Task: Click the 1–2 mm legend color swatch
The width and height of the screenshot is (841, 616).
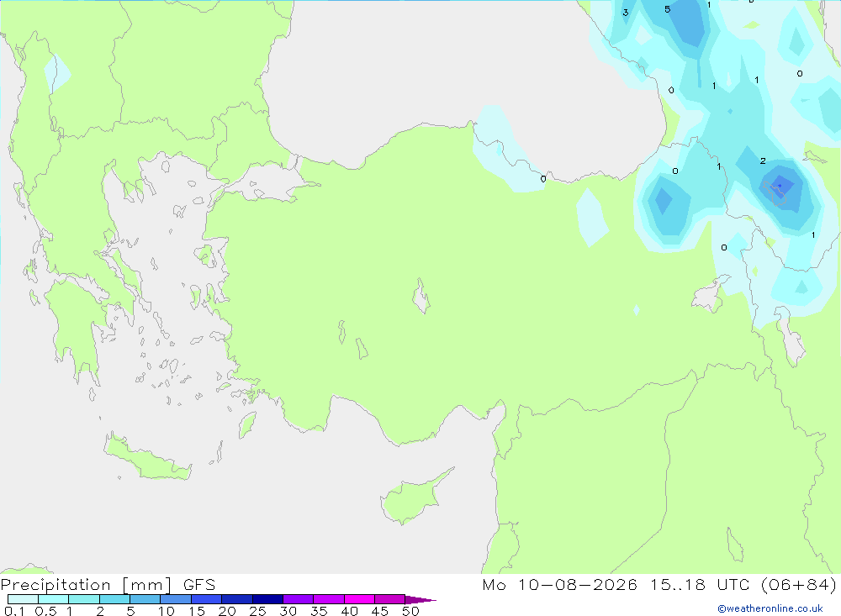Action: [x=84, y=599]
